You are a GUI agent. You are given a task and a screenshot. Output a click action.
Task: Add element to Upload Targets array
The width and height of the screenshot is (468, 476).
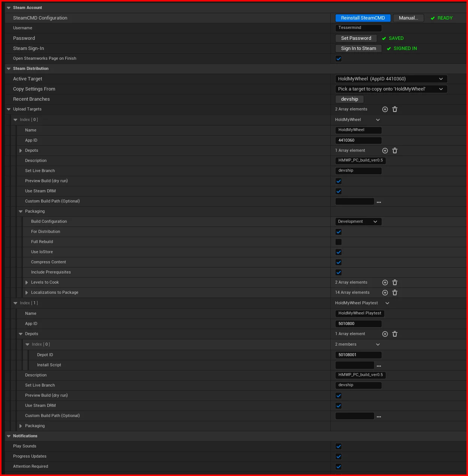click(x=385, y=109)
